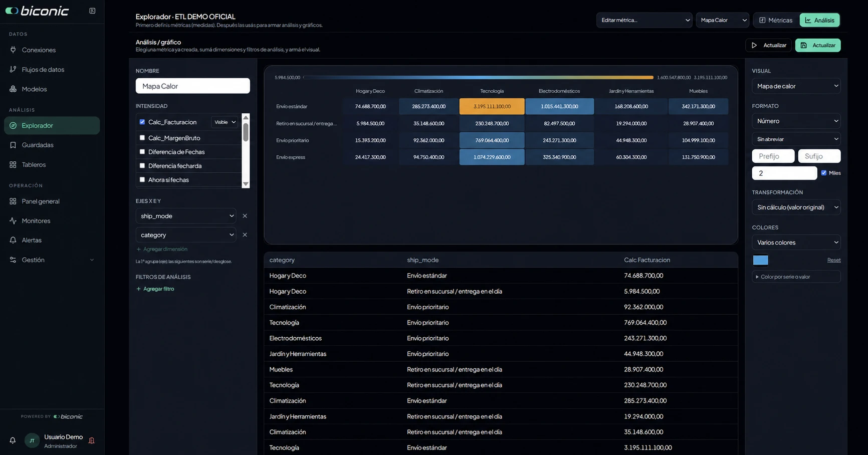Screen dimensions: 868x455
Task: Select the Ahora sí fechas checkbox
Action: click(x=142, y=179)
